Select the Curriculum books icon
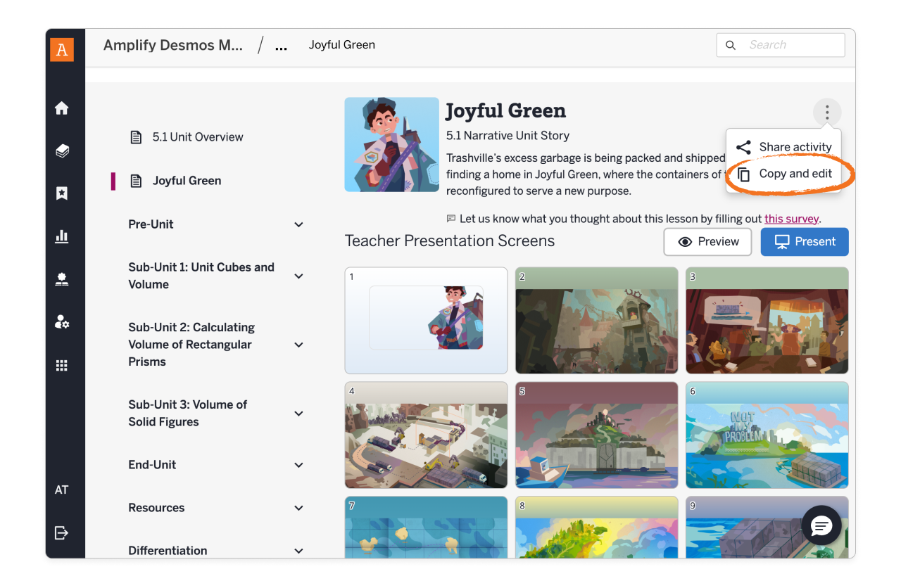The width and height of the screenshot is (901, 588). (x=61, y=151)
